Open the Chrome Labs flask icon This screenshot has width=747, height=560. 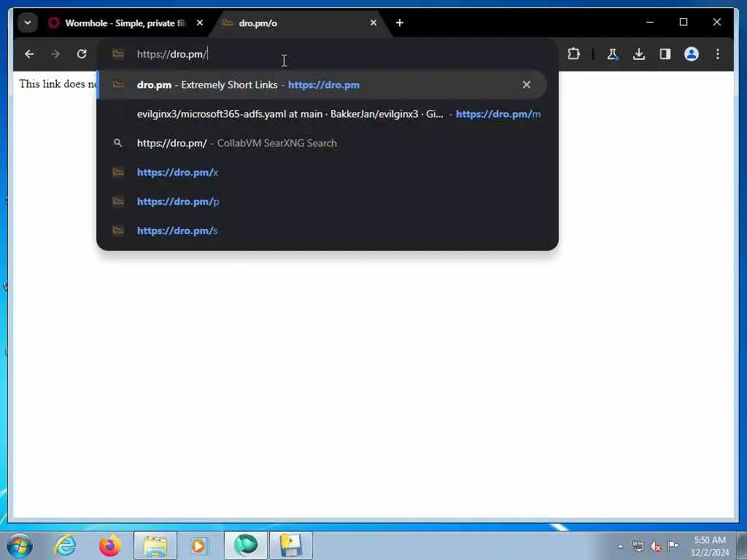613,54
